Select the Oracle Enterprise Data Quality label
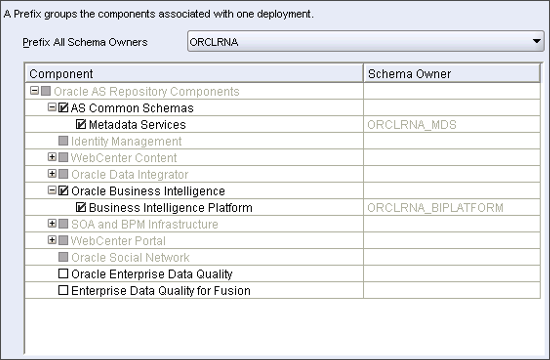550x360 pixels. point(152,274)
